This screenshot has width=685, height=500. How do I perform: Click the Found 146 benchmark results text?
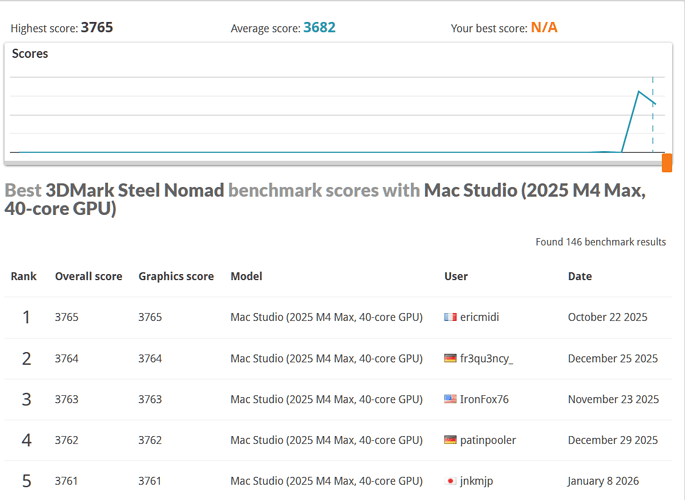(x=601, y=242)
